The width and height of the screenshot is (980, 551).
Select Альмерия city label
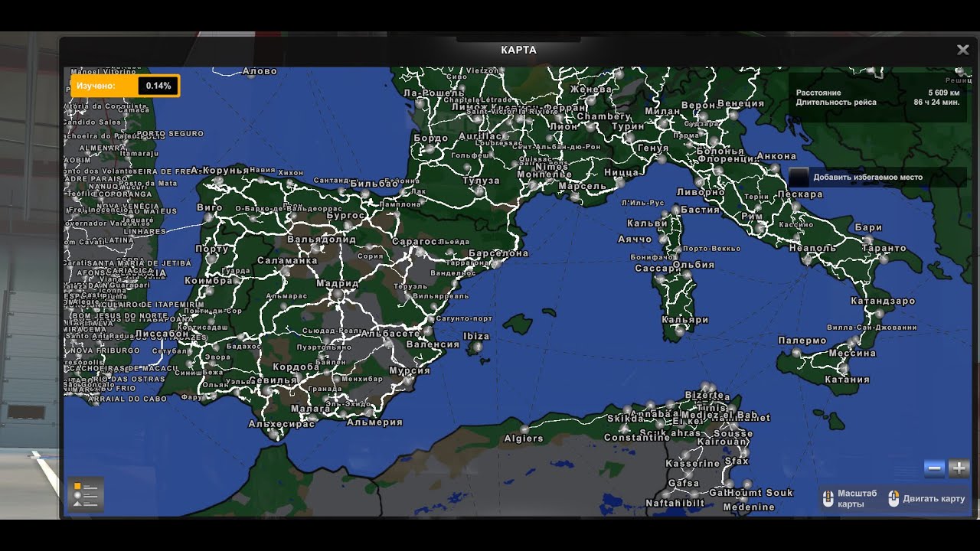pyautogui.click(x=374, y=422)
